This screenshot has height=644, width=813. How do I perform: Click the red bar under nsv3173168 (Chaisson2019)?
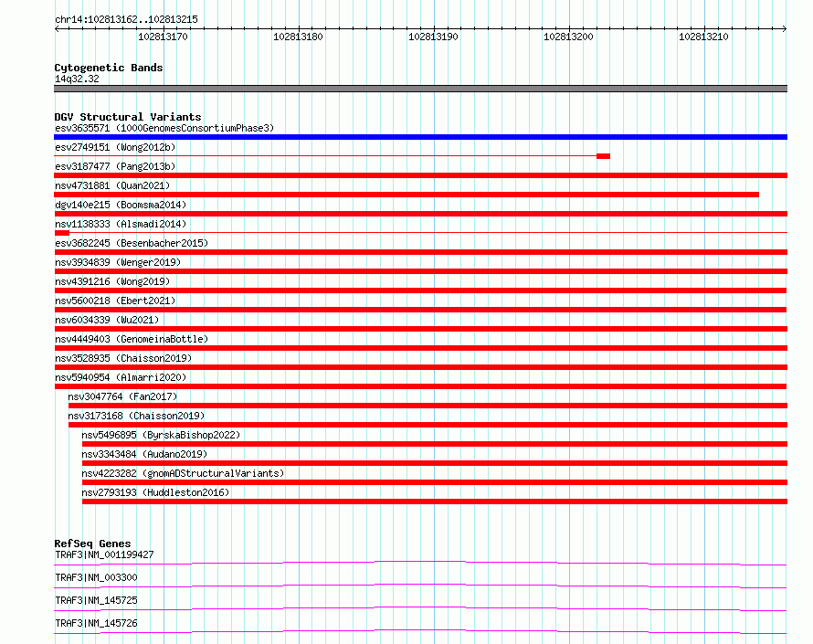tap(428, 425)
